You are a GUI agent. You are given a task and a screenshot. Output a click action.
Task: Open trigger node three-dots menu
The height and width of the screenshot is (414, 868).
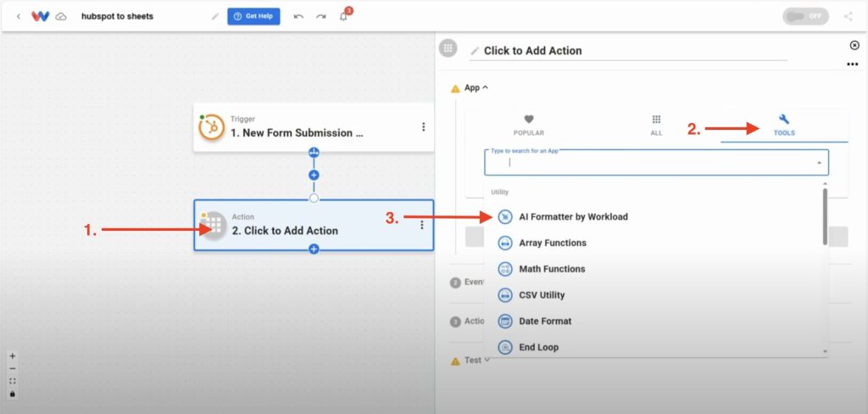(x=424, y=127)
